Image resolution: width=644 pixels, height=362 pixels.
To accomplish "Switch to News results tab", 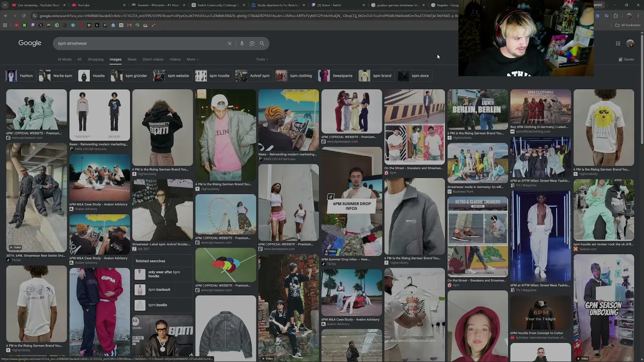I will coord(132,59).
